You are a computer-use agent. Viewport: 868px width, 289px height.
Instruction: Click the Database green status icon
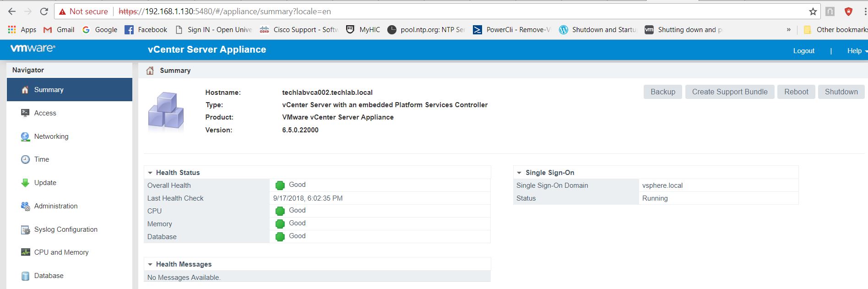coord(280,236)
